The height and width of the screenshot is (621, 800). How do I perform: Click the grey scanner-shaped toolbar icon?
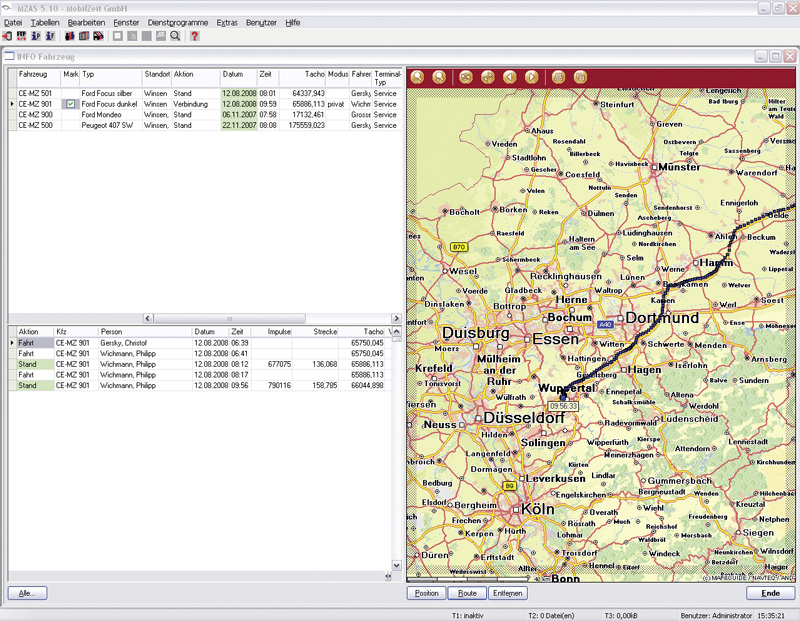pos(161,36)
